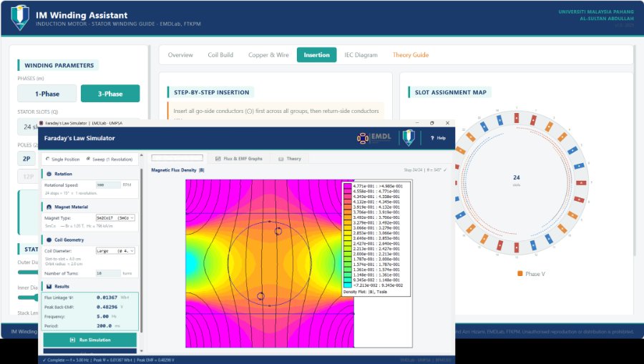This screenshot has width=644, height=364.
Task: Click the Rotation section icon
Action: click(49, 174)
